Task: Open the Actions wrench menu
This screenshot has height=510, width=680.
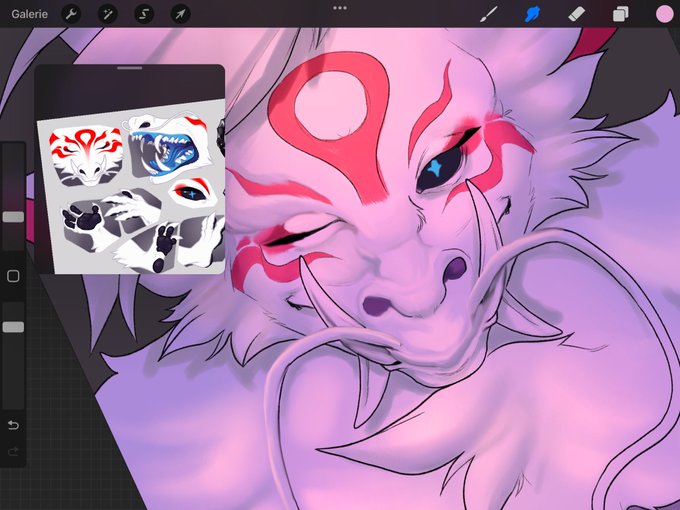Action: (x=71, y=14)
